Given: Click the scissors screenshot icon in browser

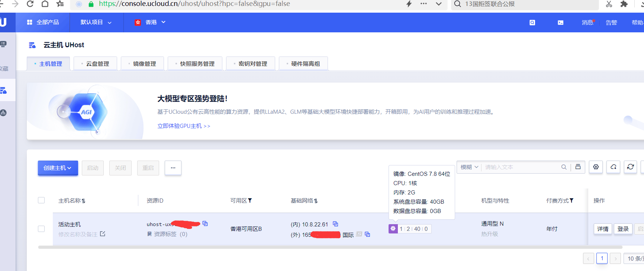Looking at the screenshot, I should (609, 4).
